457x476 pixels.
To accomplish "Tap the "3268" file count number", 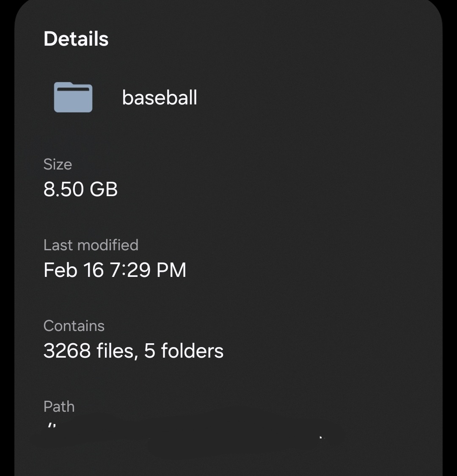I will 67,351.
